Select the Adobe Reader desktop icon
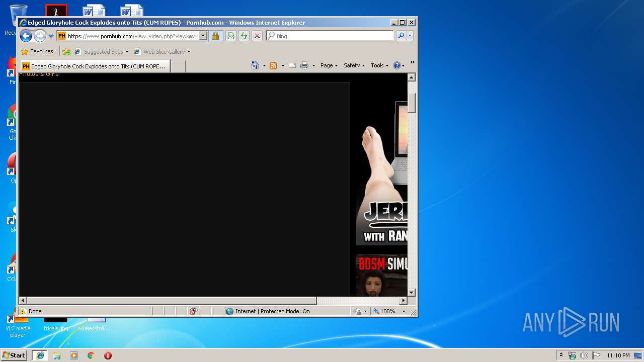The height and width of the screenshot is (362, 644). (x=56, y=10)
